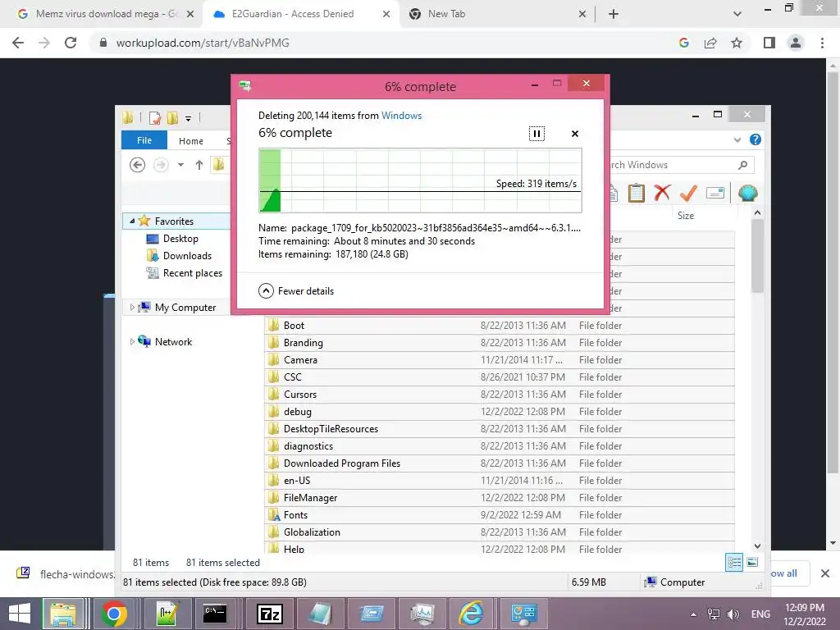Reload the workupload page
Viewport: 840px width, 630px height.
pos(71,43)
